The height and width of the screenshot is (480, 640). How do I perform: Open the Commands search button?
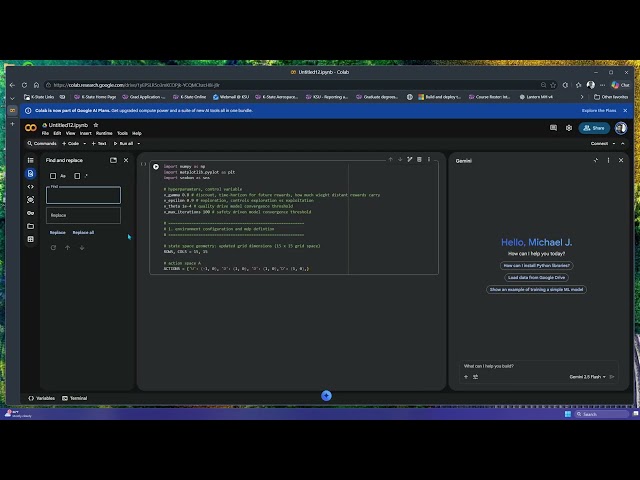[42, 144]
